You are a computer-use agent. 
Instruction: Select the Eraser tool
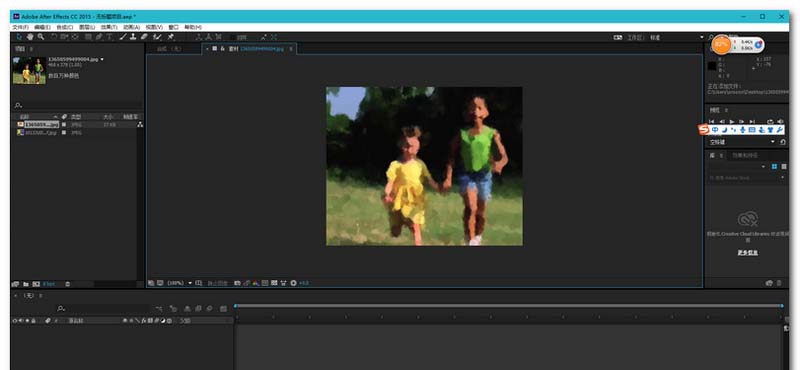(144, 37)
